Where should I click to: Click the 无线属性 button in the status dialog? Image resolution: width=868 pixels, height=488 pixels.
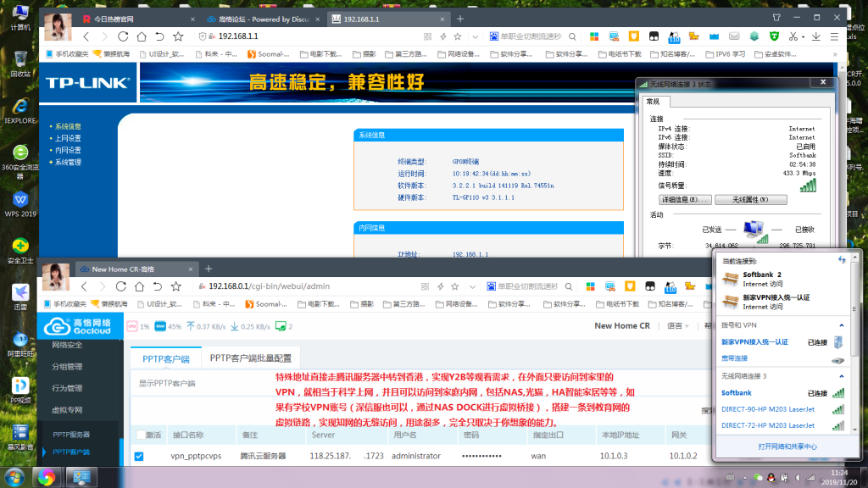click(751, 200)
